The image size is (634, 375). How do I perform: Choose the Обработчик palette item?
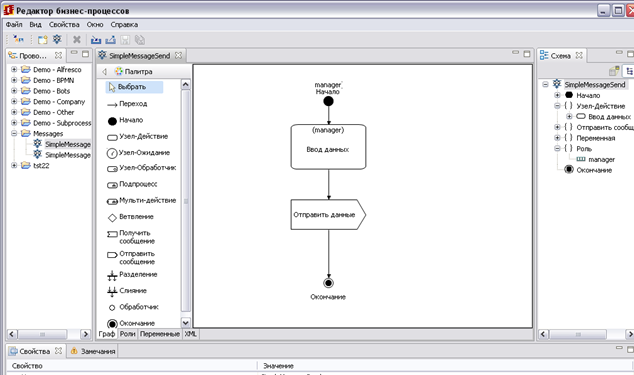[133, 307]
